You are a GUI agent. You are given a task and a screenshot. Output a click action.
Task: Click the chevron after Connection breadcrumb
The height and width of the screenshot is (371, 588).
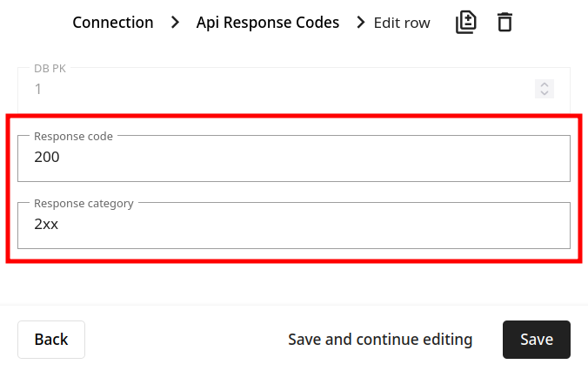click(x=175, y=23)
